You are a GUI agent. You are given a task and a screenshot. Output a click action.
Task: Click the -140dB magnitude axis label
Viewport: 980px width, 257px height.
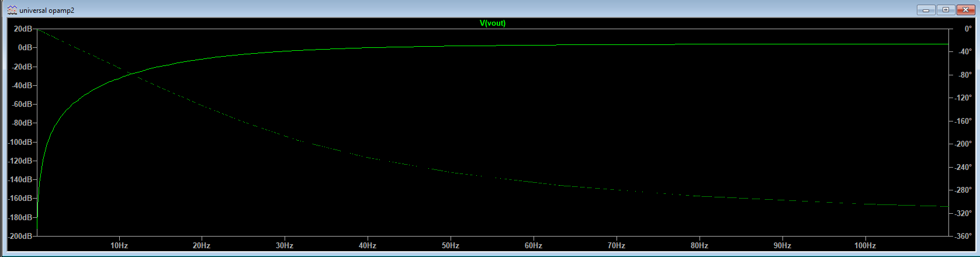[x=20, y=179]
